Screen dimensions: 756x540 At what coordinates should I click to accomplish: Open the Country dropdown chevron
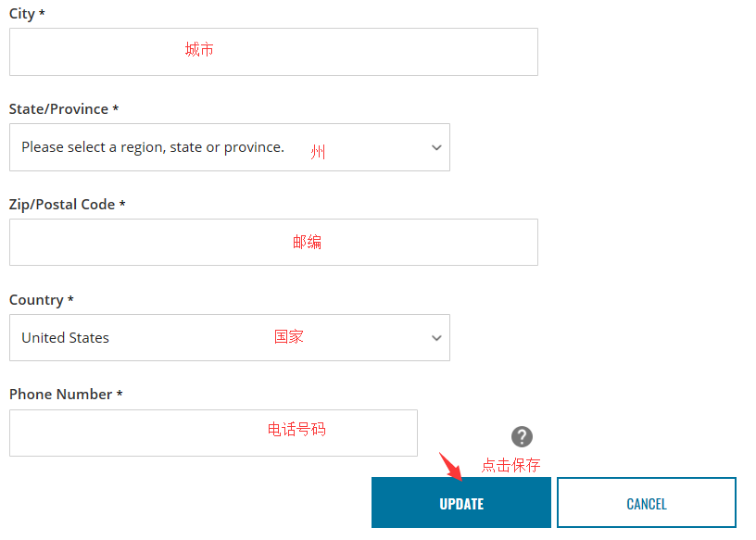[436, 338]
